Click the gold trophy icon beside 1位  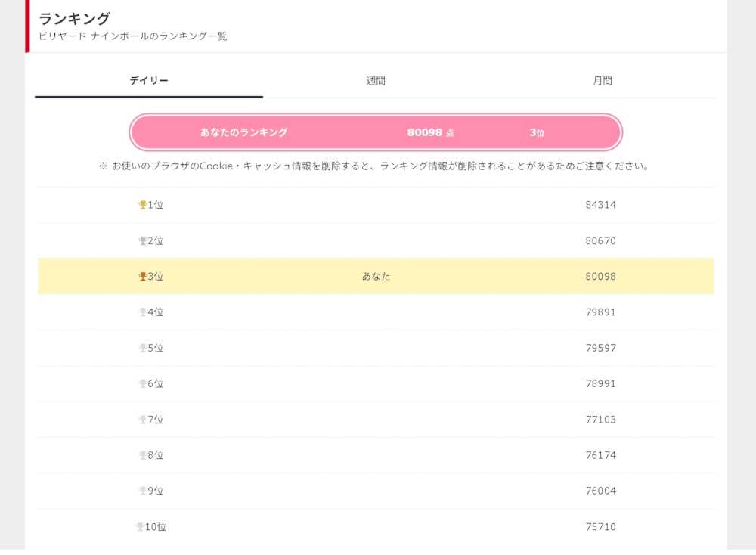point(142,205)
